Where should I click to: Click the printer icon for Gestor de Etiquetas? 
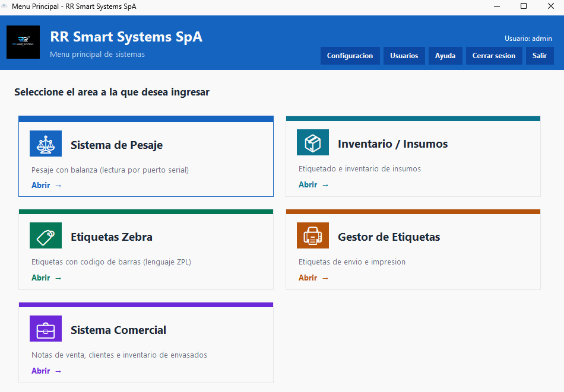312,235
